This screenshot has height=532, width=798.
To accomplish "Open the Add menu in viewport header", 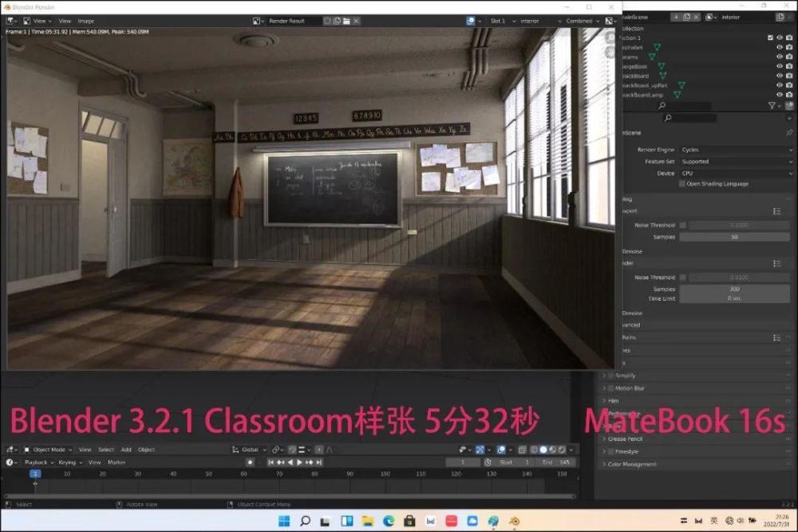I will pos(126,450).
